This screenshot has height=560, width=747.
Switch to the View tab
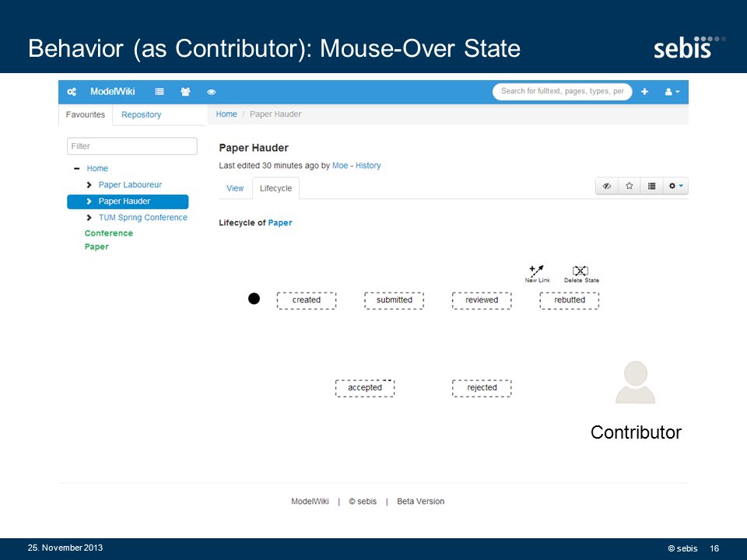235,188
